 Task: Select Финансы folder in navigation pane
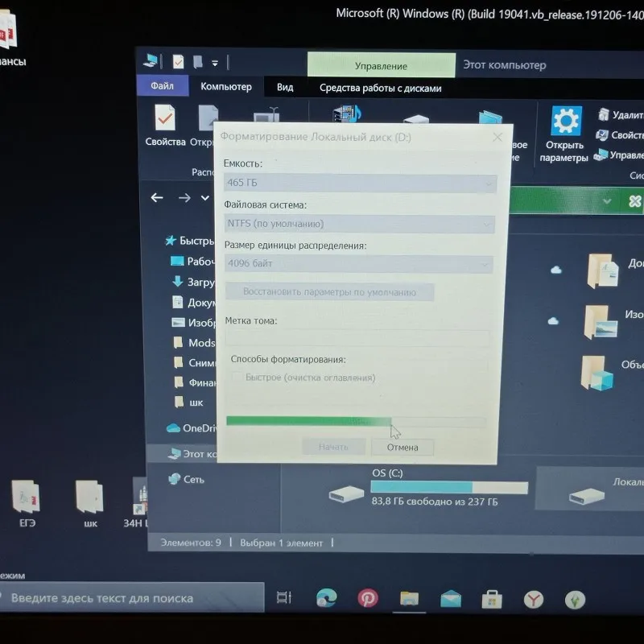pyautogui.click(x=194, y=383)
